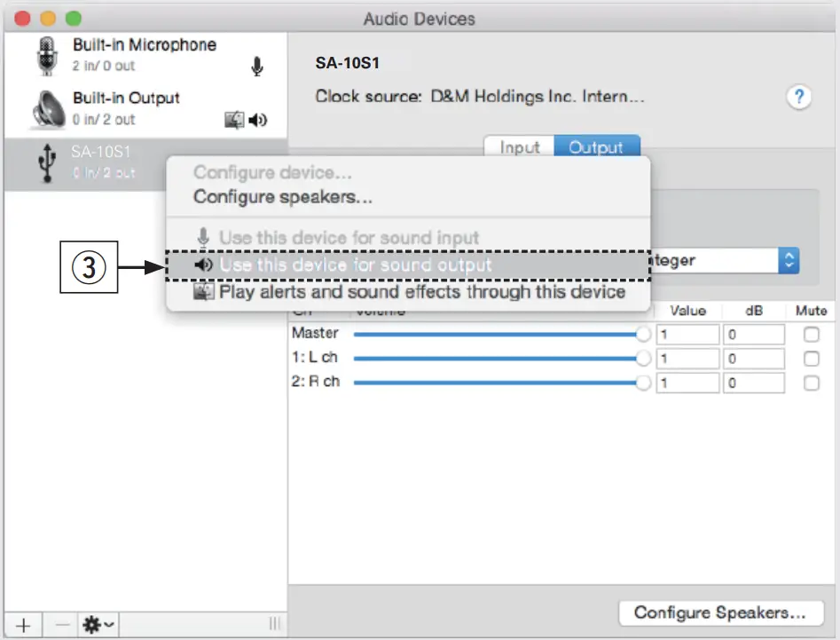840x640 pixels.
Task: Click the yellow minimize window button
Action: pyautogui.click(x=48, y=19)
